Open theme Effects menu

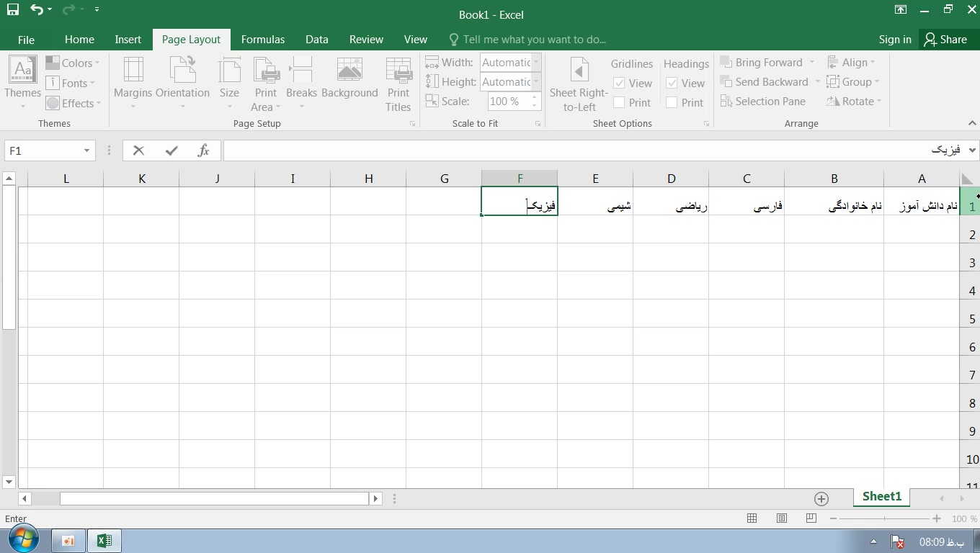pyautogui.click(x=73, y=103)
